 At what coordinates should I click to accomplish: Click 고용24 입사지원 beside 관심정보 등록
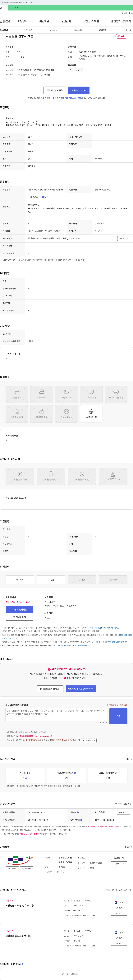[79, 91]
